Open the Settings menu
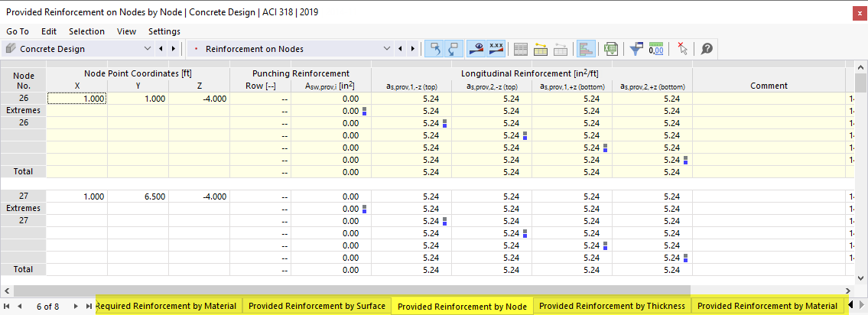The width and height of the screenshot is (868, 315). point(164,31)
